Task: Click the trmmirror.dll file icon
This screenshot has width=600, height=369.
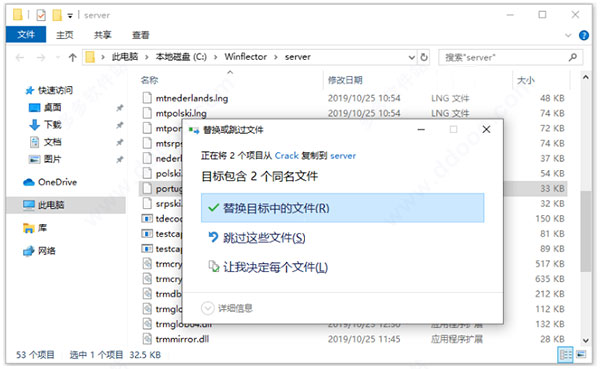Action: 147,339
